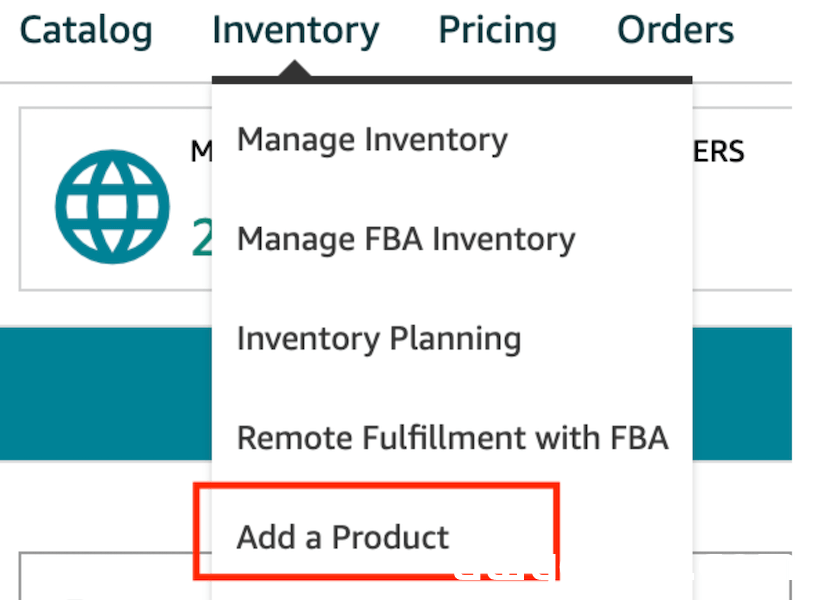Click the partially hidden heading beside globe
Viewport: 814px width, 600px height.
pos(201,152)
